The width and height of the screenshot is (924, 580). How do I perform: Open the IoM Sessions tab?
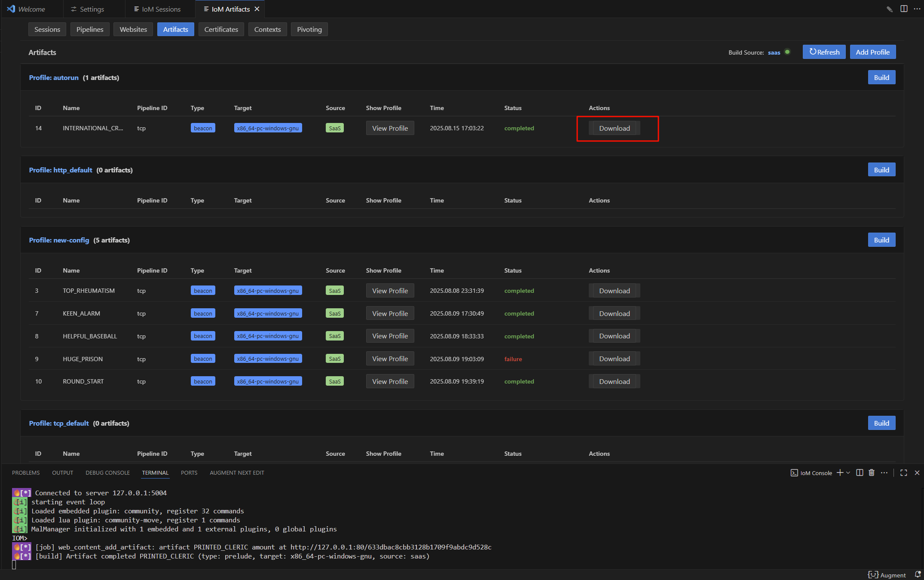click(x=157, y=9)
